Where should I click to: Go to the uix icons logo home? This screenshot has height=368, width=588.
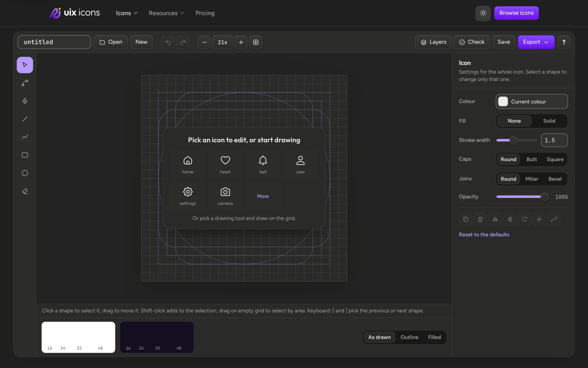pyautogui.click(x=74, y=13)
